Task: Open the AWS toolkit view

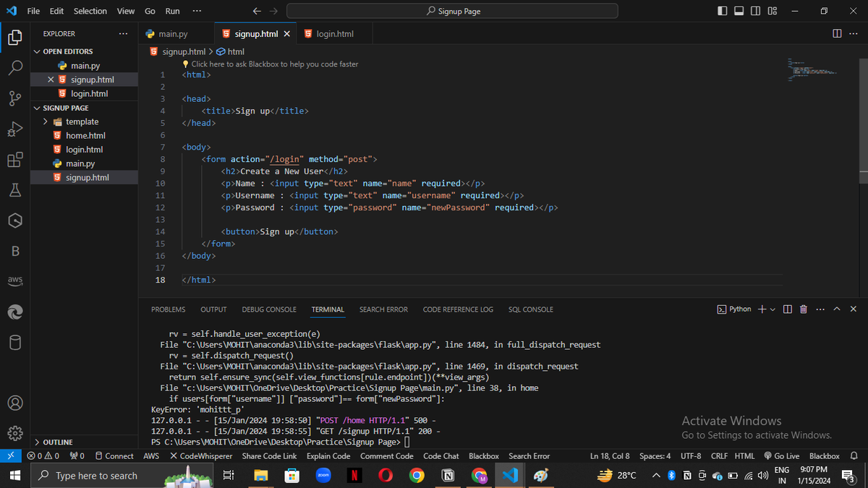Action: 14,281
